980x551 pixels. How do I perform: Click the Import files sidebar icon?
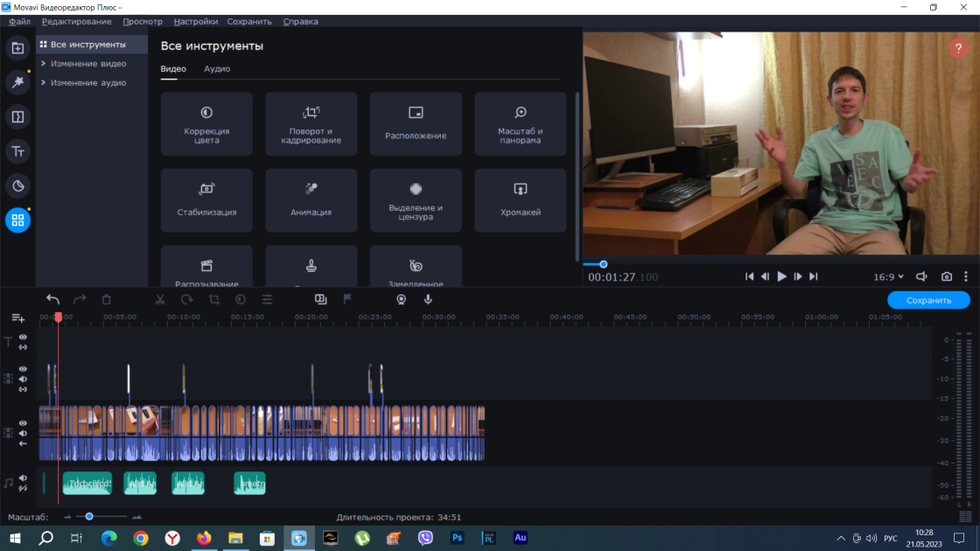tap(17, 48)
